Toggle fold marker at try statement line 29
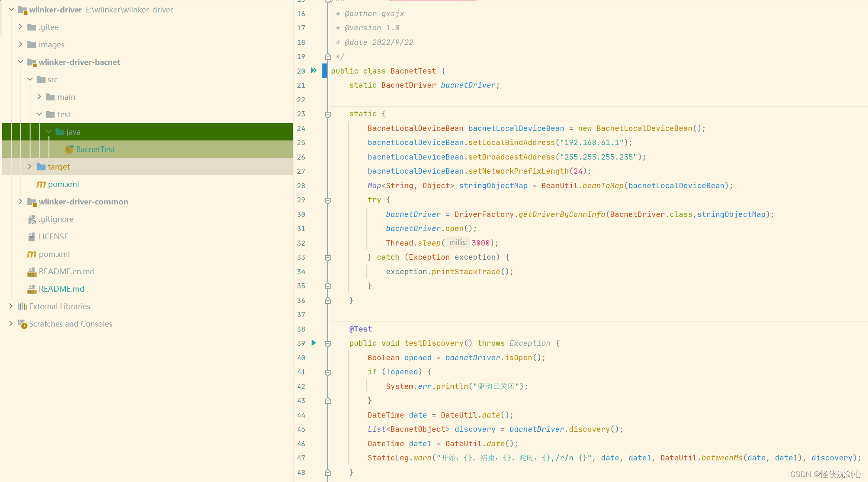 click(x=328, y=200)
